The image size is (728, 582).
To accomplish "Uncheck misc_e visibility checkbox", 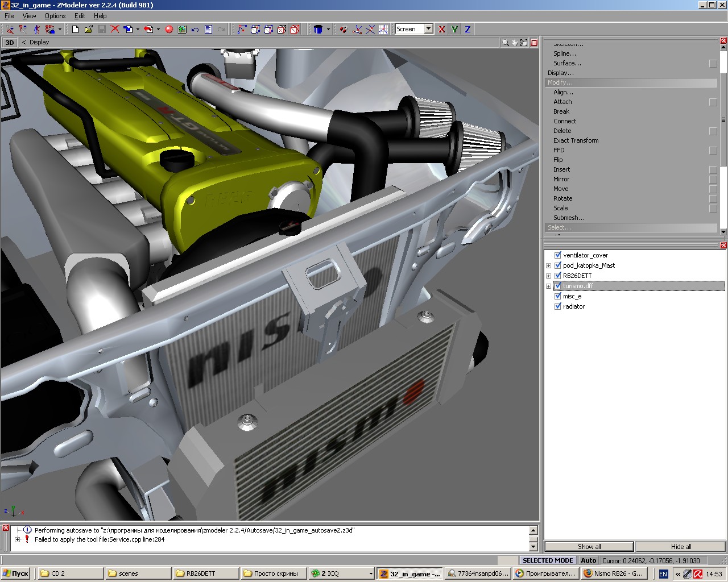I will [x=558, y=296].
